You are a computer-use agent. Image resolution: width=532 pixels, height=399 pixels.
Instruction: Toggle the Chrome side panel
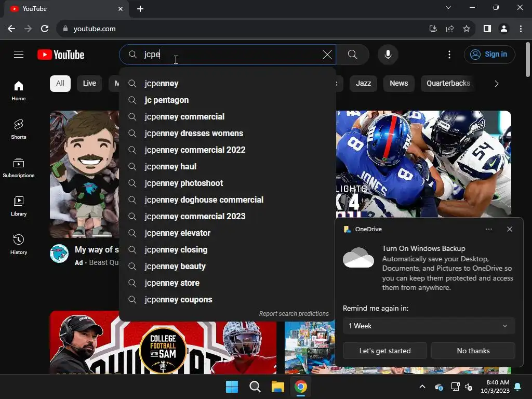pos(487,29)
